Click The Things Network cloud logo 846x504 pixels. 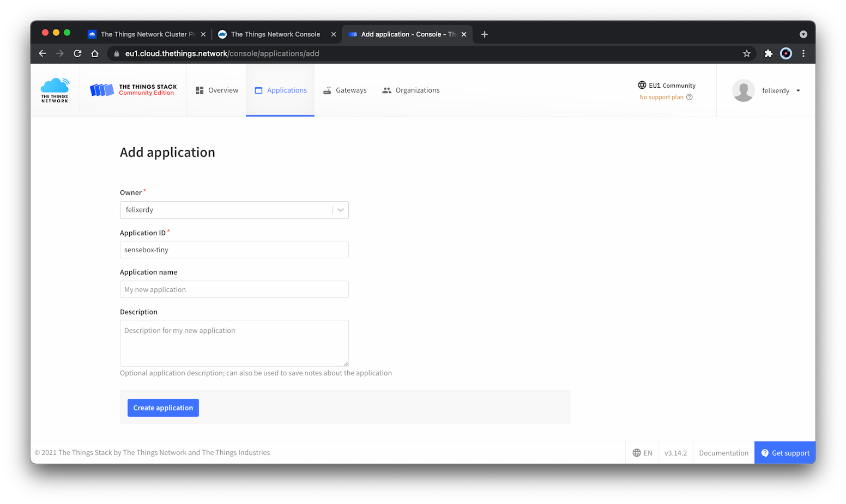pyautogui.click(x=55, y=90)
